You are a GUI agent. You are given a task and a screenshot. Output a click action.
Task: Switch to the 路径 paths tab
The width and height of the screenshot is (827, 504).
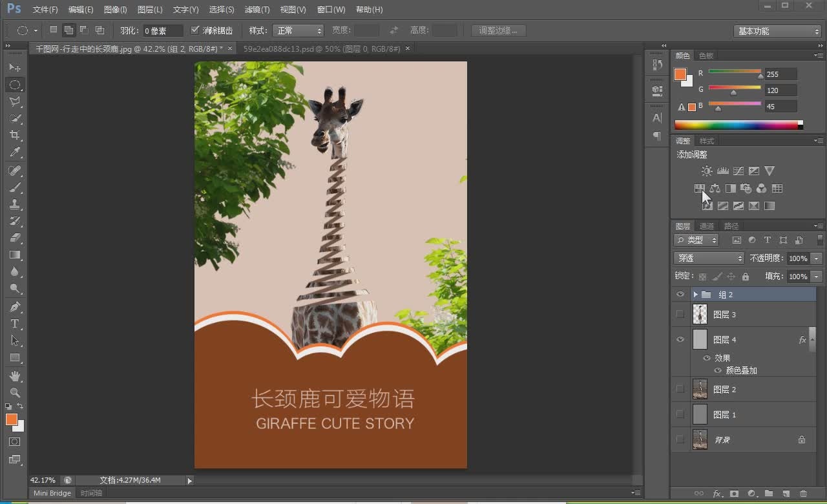tap(731, 226)
